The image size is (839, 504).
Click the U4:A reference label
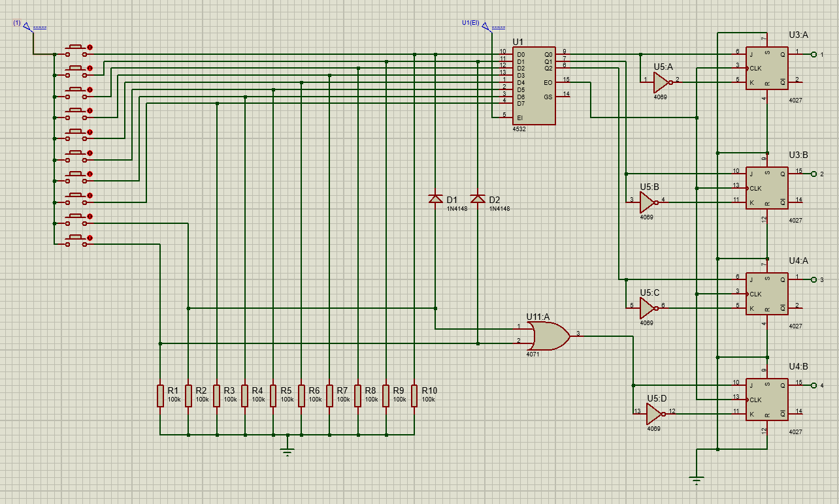[x=798, y=260]
